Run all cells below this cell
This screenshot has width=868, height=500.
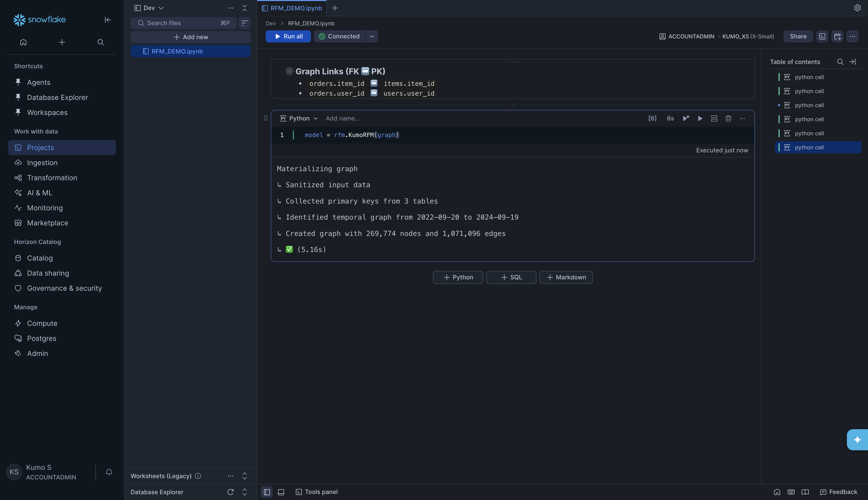(686, 118)
